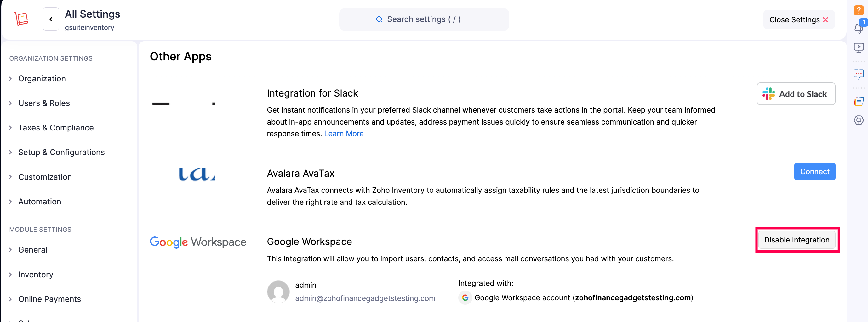Expand the Customization section

point(45,177)
